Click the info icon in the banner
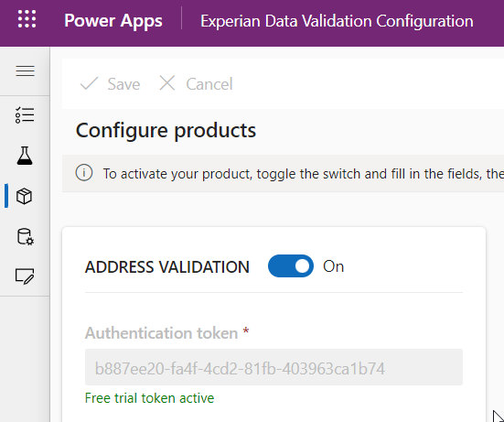Image resolution: width=504 pixels, height=422 pixels. [x=84, y=173]
